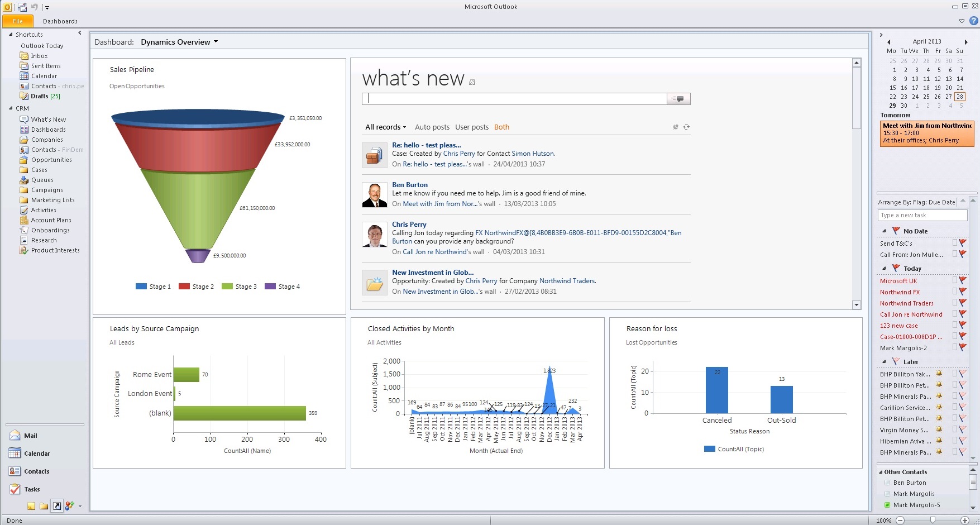Open the File tab
The height and width of the screenshot is (525, 980).
click(18, 21)
